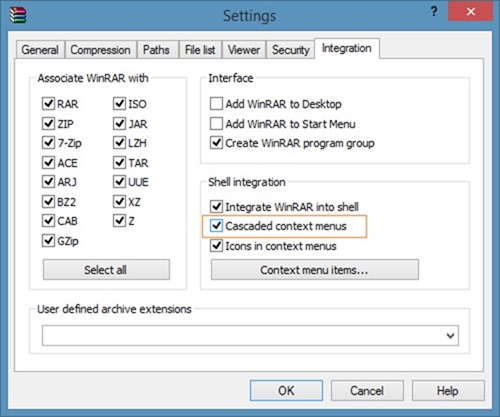Screen dimensions: 500x417
Task: Uncheck the ACE file association
Action: [48, 163]
